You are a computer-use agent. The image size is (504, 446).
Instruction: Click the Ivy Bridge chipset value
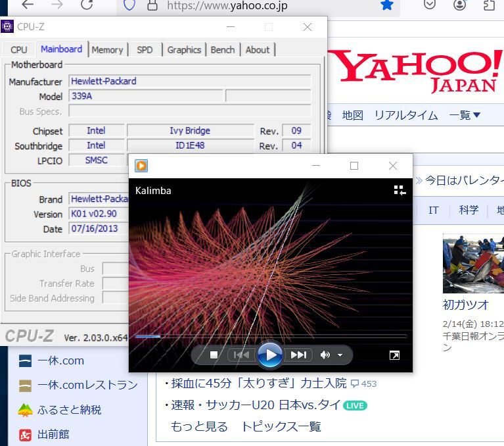tap(190, 130)
